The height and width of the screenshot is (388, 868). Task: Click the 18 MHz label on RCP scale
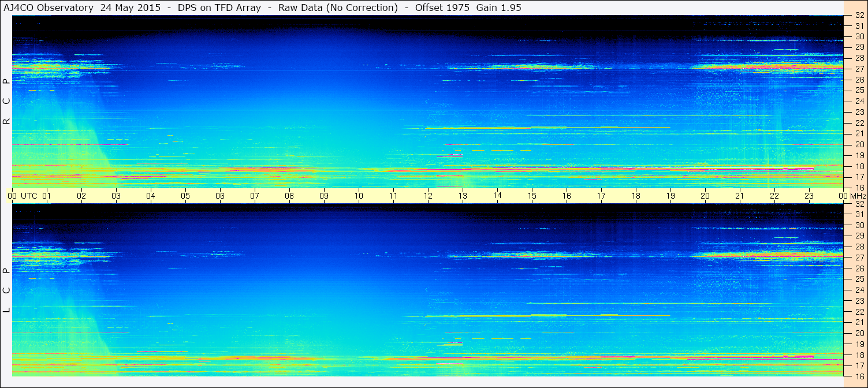pyautogui.click(x=859, y=166)
